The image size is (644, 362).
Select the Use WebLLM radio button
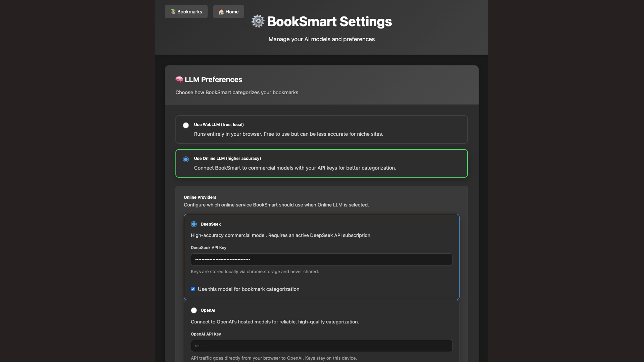[186, 125]
